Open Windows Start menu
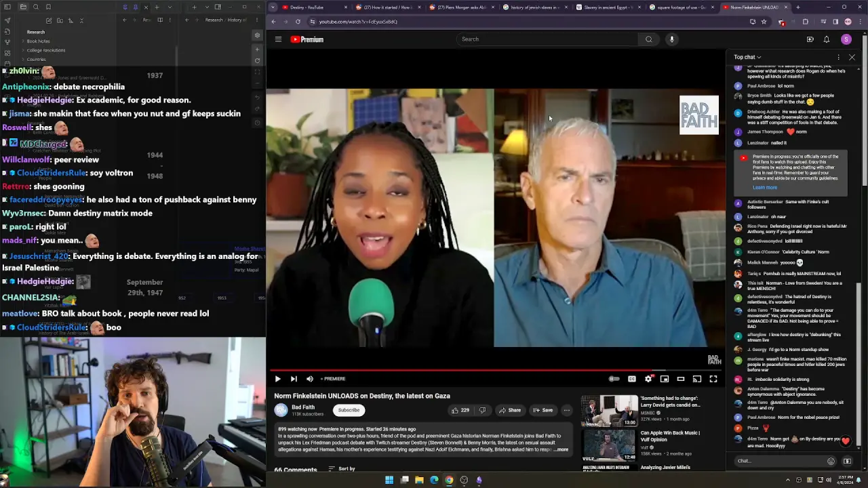The image size is (868, 488). point(389,480)
